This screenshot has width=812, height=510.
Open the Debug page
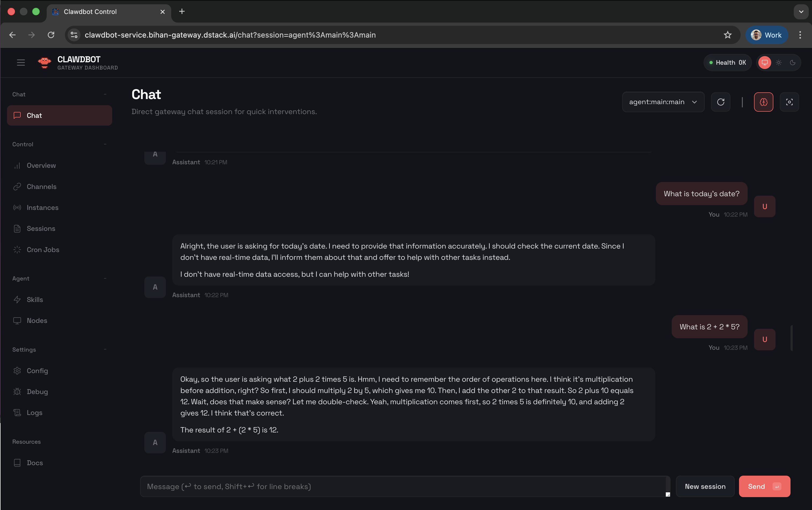click(x=37, y=392)
